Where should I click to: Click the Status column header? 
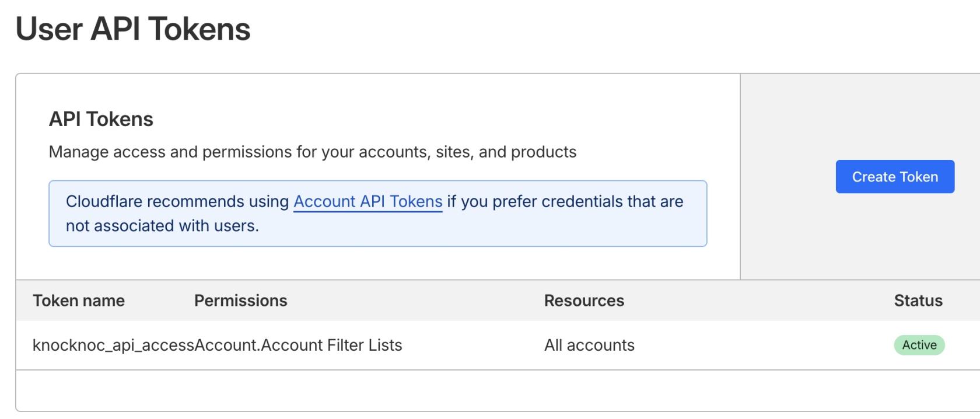[x=918, y=301]
